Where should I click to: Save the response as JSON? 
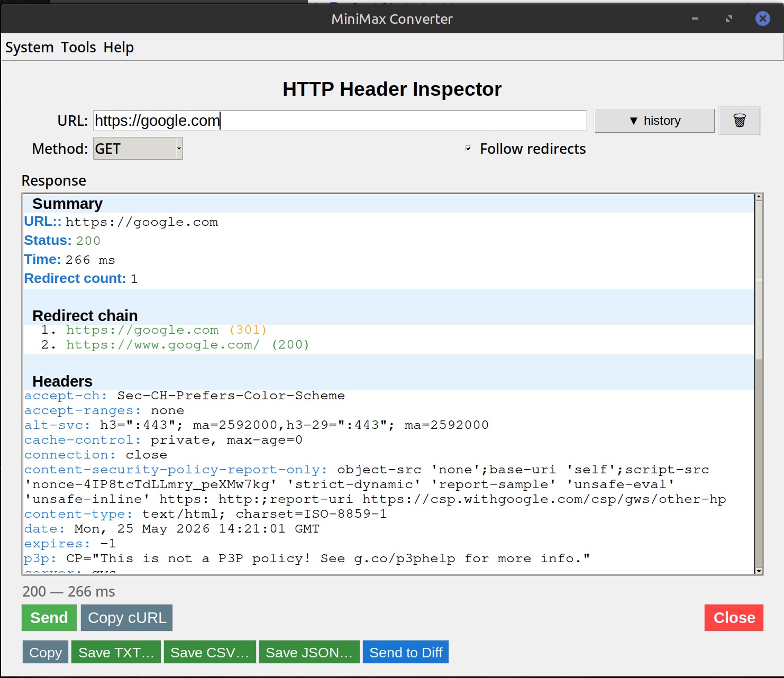(309, 652)
